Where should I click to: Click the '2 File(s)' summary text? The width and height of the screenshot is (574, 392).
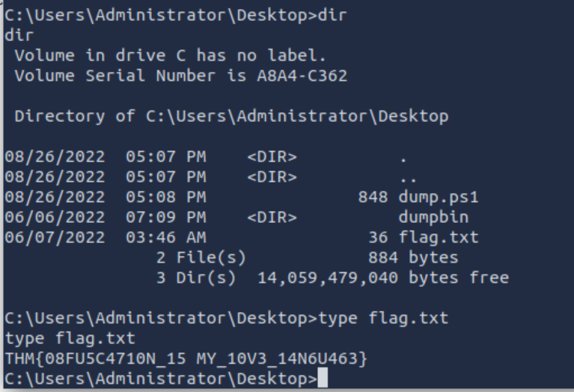tap(201, 257)
